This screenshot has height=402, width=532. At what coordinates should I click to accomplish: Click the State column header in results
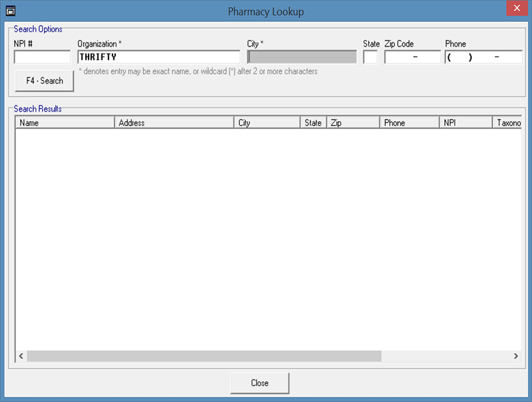coord(313,123)
